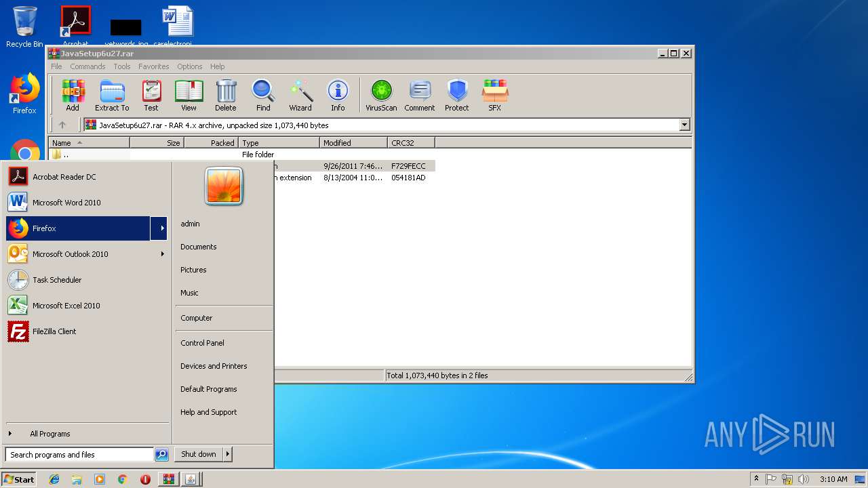Screen dimensions: 868x488
Task: Click the Action Center flag icon
Action: tap(771, 479)
